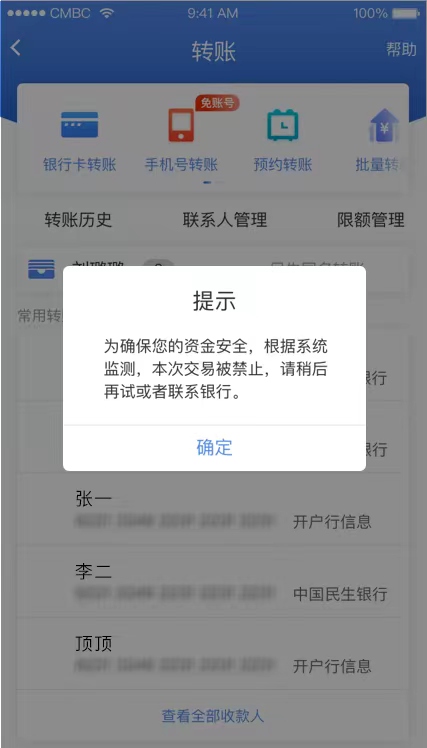Image resolution: width=427 pixels, height=748 pixels.
Task: Open 查看全部收款人 link
Action: pos(213,716)
